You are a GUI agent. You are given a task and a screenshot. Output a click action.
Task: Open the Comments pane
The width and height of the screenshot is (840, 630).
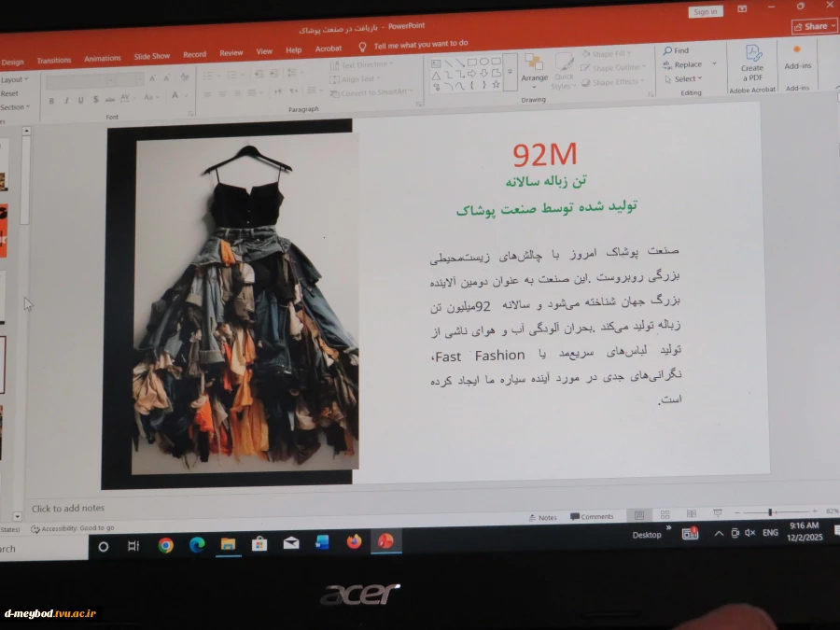coord(592,516)
